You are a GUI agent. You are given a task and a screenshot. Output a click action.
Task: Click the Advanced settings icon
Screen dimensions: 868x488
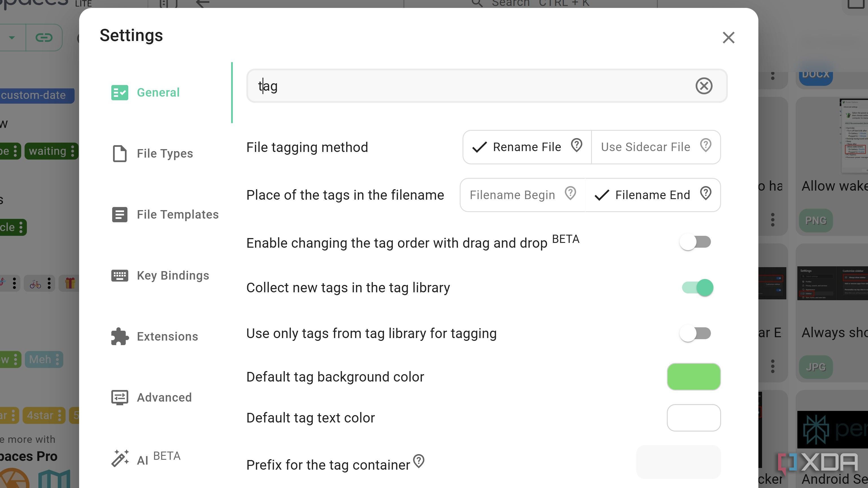coord(120,397)
